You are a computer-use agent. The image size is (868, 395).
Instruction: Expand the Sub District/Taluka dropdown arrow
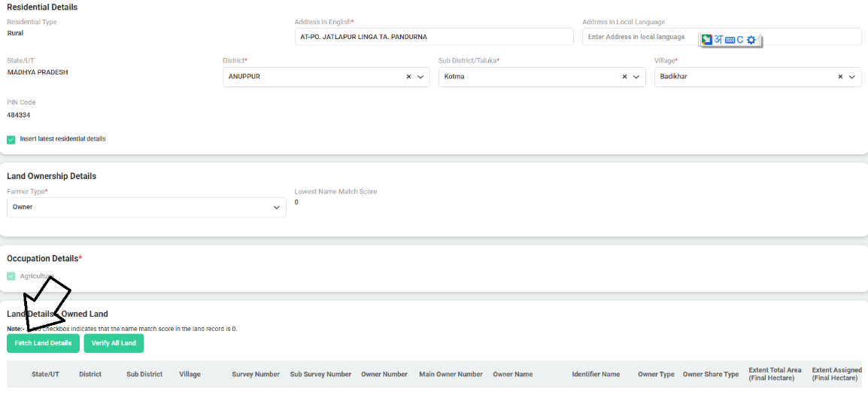click(x=636, y=77)
